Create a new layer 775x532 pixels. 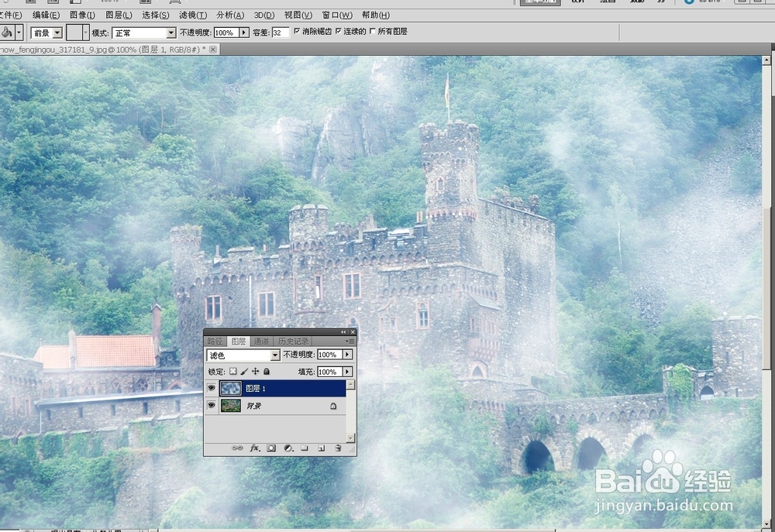(322, 448)
